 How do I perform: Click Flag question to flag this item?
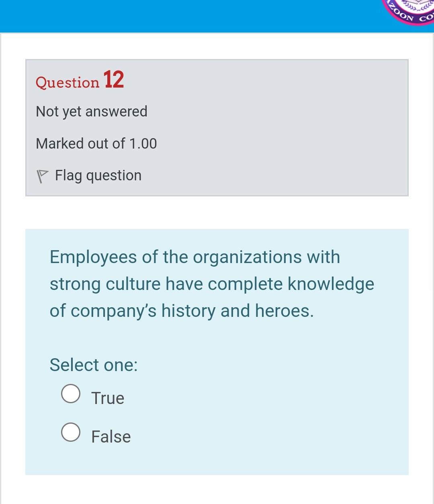[98, 175]
